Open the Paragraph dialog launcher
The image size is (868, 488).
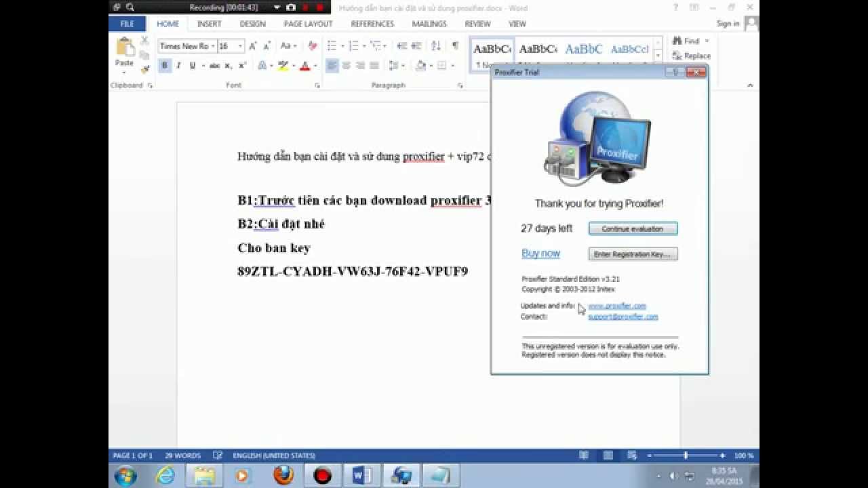(460, 85)
